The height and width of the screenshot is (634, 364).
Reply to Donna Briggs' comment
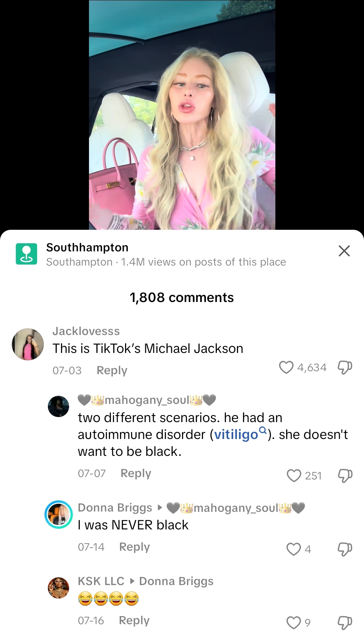(134, 547)
